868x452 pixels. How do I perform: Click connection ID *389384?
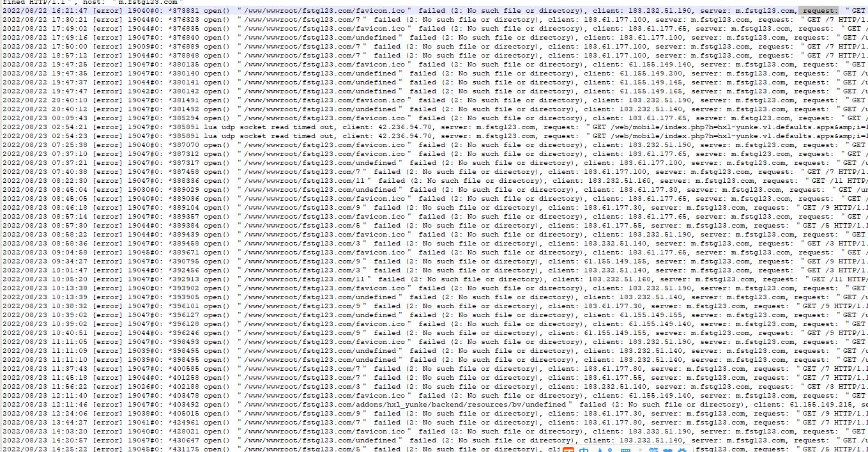coord(183,226)
